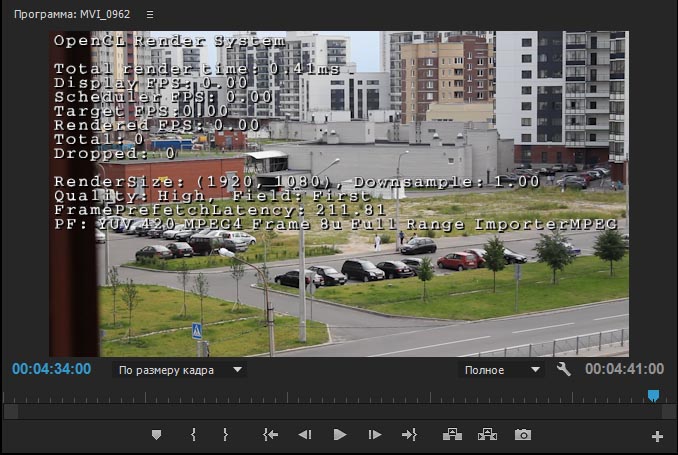
Task: Open the wrench settings menu
Action: [x=563, y=369]
